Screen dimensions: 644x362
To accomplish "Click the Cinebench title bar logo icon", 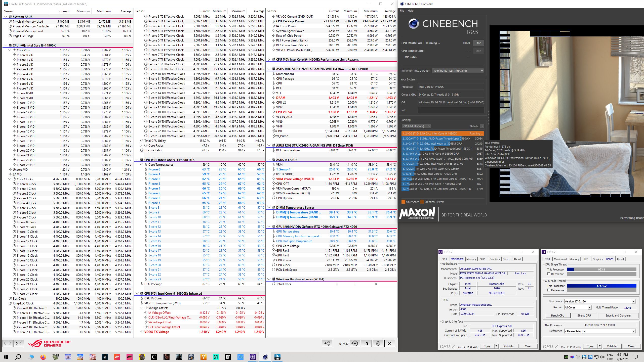I will [402, 4].
